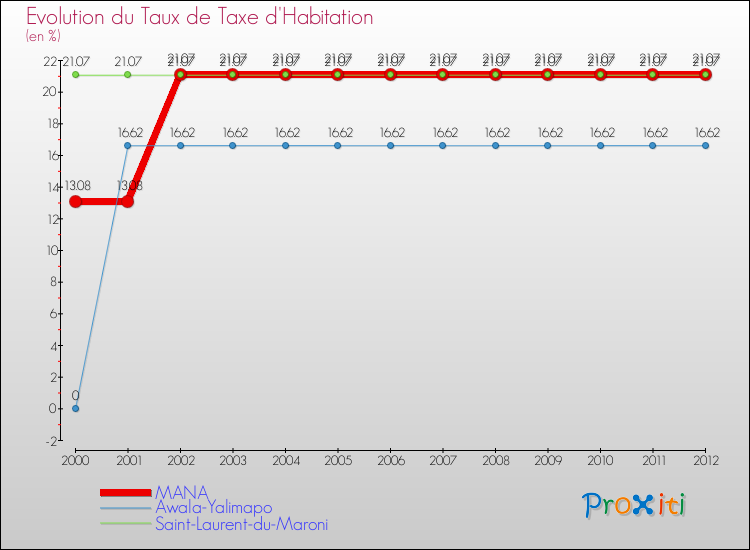Click the 2006 x-axis year label
750x550 pixels.
391,461
